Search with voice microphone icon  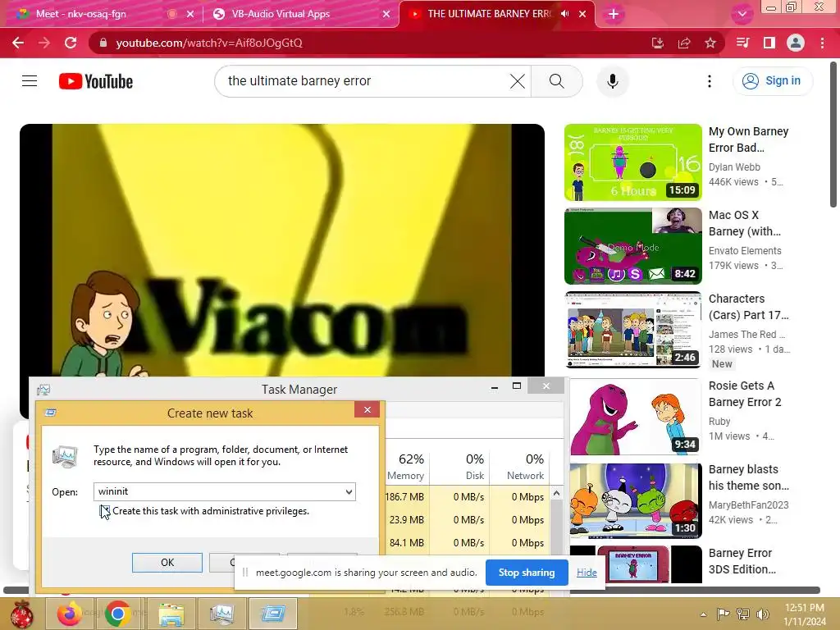pos(612,81)
